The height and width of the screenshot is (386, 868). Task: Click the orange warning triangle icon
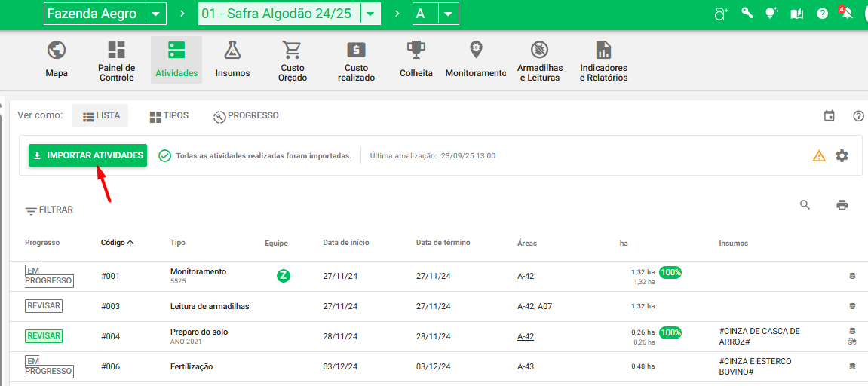click(819, 156)
